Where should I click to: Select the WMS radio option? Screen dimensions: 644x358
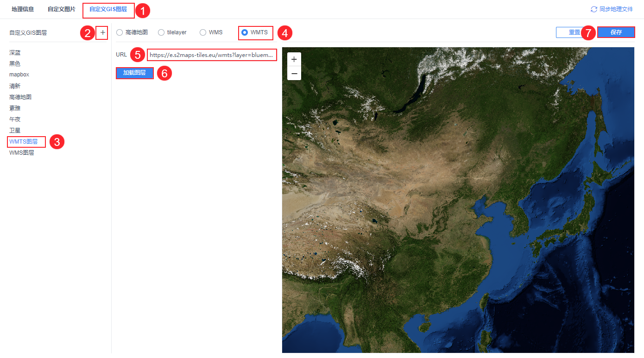(203, 32)
